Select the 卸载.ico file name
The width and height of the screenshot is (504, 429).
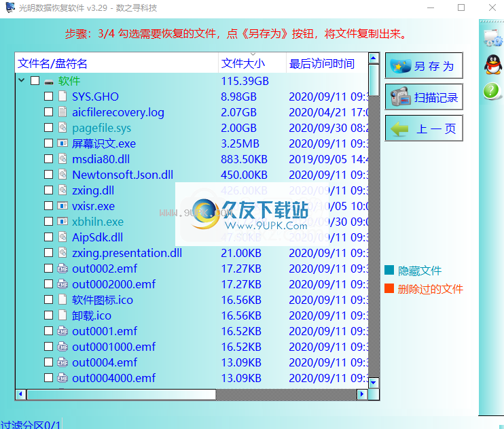pyautogui.click(x=92, y=315)
